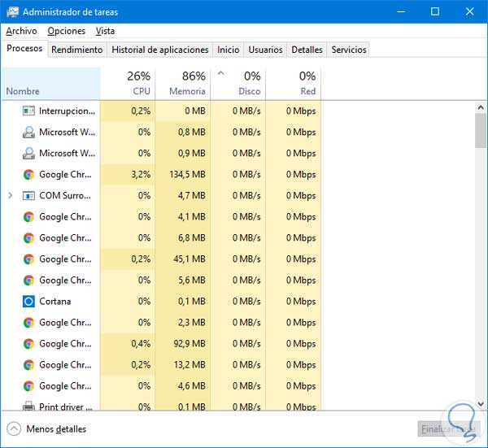This screenshot has height=448, width=488.
Task: Open the Historial de aplicaciones tab
Action: point(159,50)
